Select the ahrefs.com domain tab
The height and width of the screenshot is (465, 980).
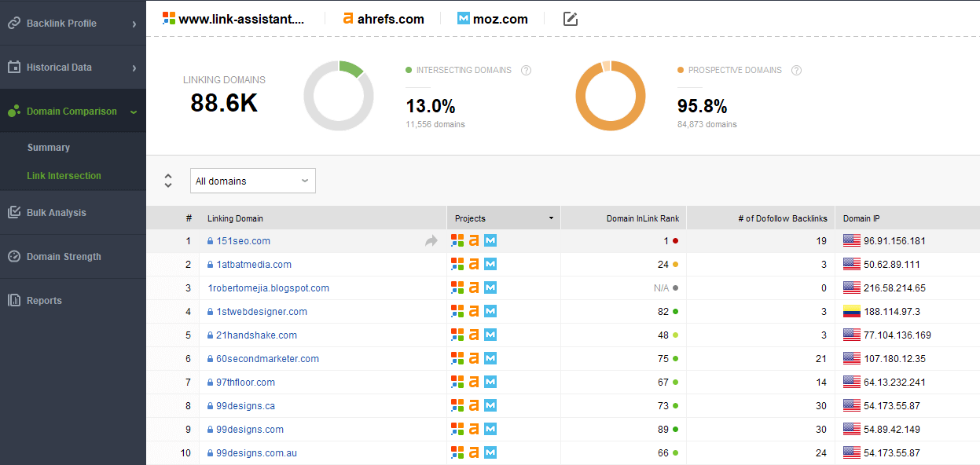coord(384,19)
